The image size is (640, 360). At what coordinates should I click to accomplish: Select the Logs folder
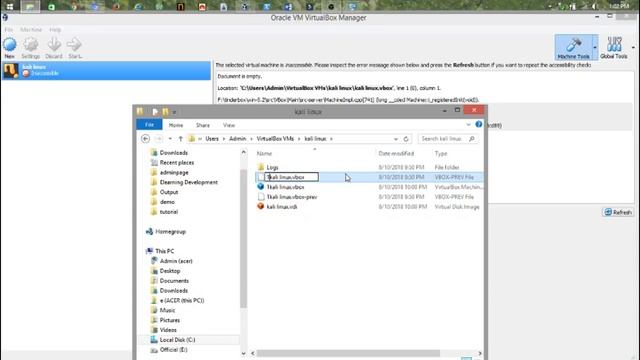click(272, 167)
